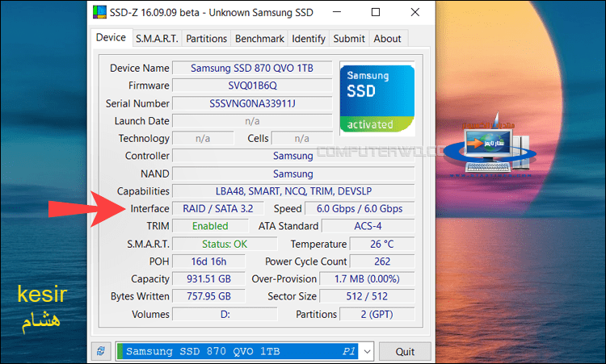
Task: Click the Bytes Written value 757.95 GB
Action: click(x=208, y=296)
